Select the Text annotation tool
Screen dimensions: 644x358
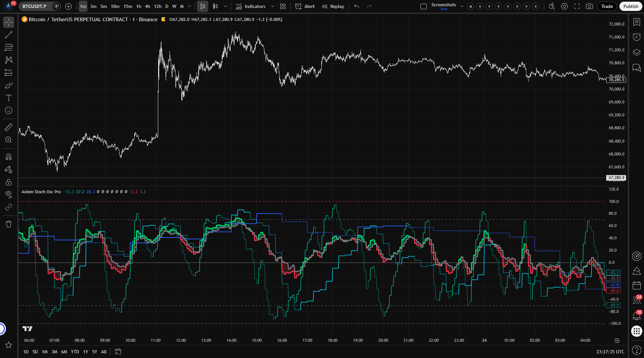[9, 98]
